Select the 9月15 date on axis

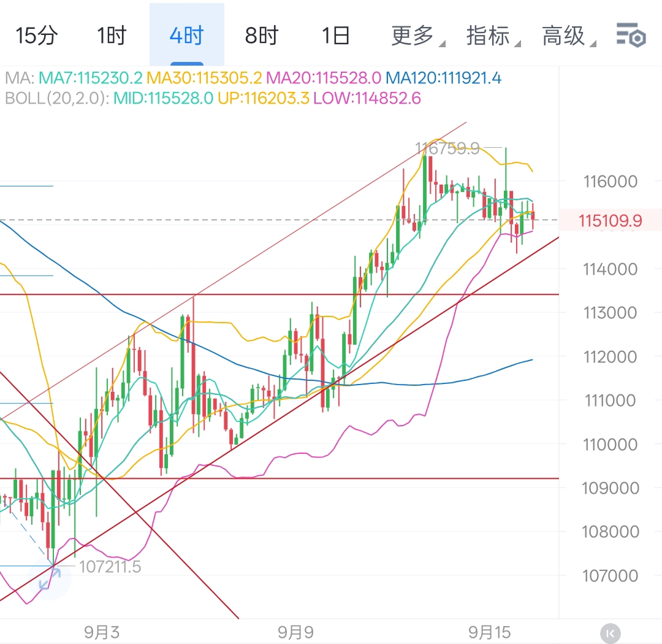coord(489,632)
